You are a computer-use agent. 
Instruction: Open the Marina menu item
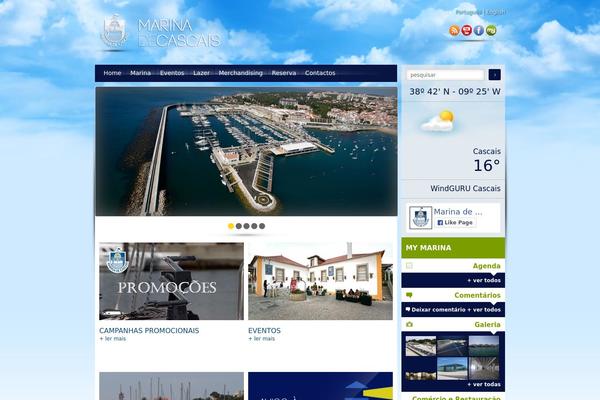[x=140, y=73]
